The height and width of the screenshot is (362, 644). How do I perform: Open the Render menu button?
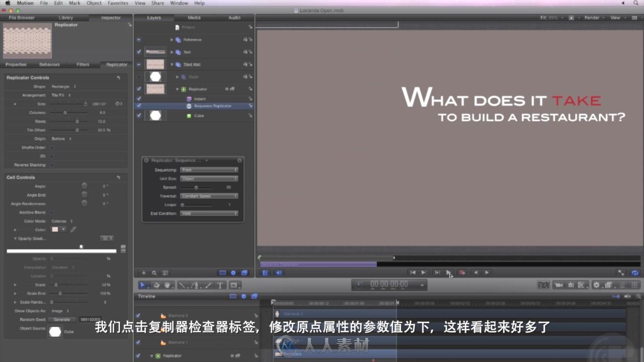coord(594,18)
